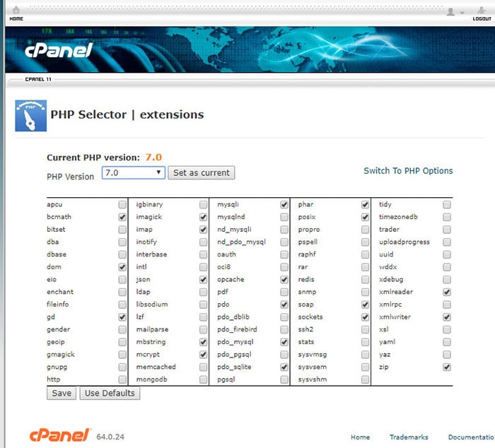The width and height of the screenshot is (495, 448).
Task: Enable the intl extension checkbox
Action: pos(204,267)
